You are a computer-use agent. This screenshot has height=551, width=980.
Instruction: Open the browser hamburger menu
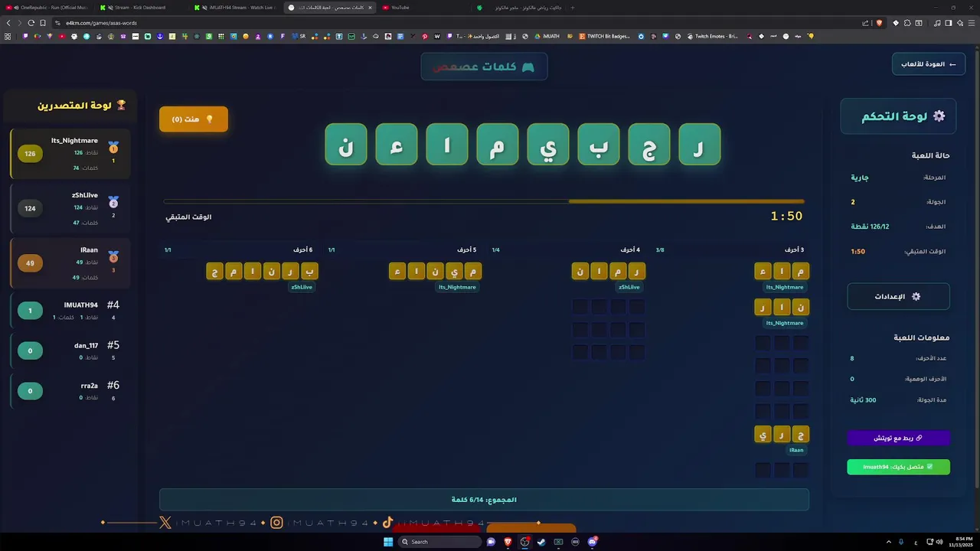click(972, 23)
